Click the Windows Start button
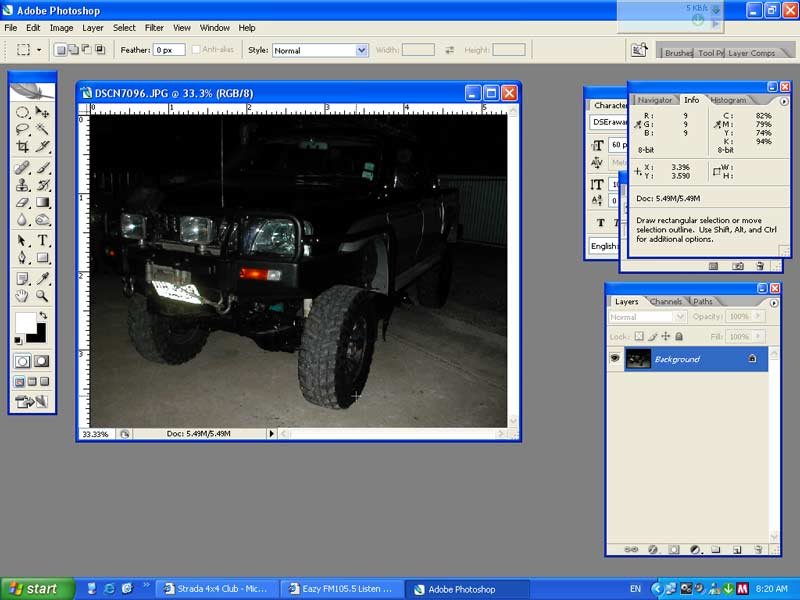This screenshot has width=800, height=600. (x=36, y=589)
